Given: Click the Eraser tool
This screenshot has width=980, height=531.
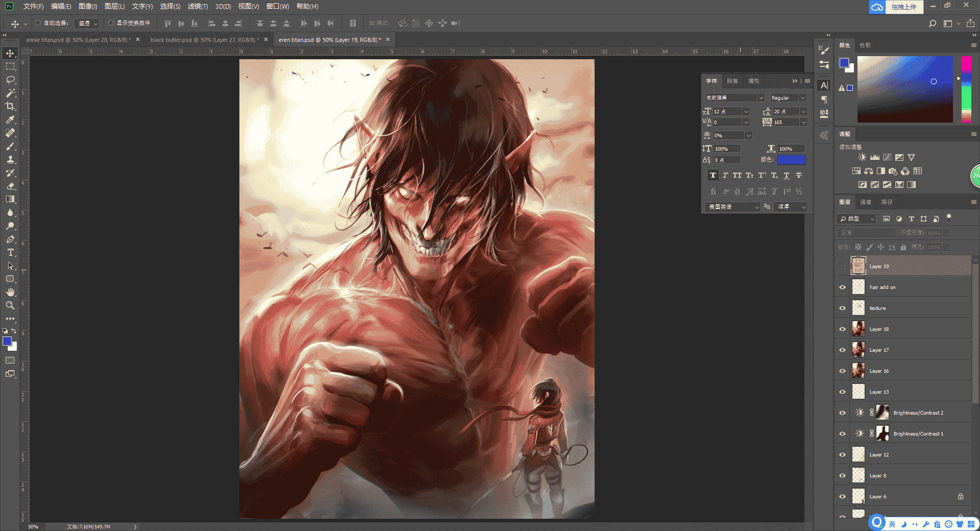Looking at the screenshot, I should 10,186.
